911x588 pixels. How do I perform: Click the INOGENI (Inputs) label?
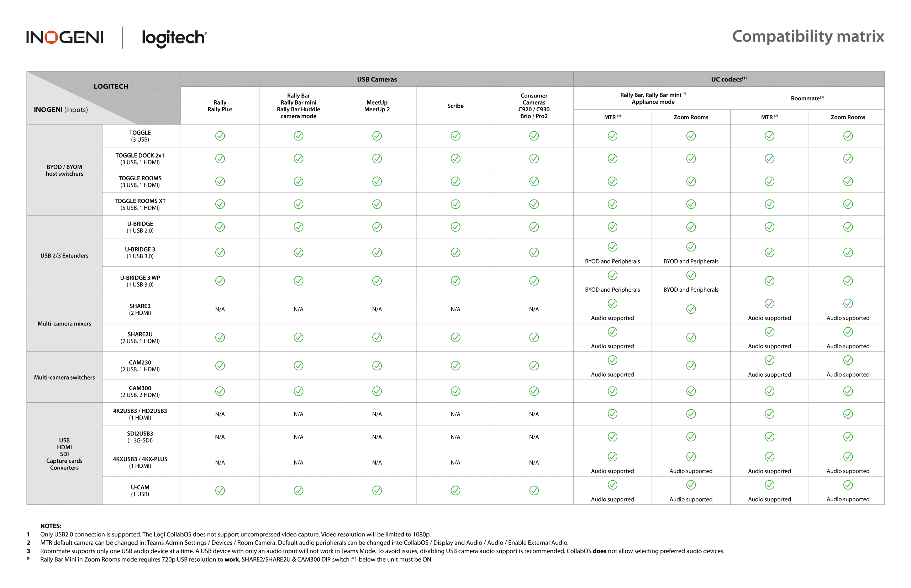[x=61, y=110]
